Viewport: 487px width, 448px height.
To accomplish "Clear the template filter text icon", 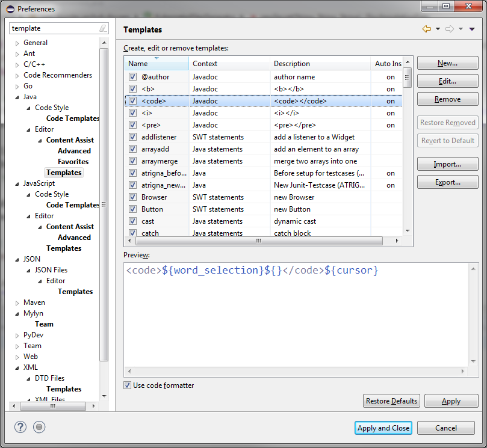I will [103, 28].
